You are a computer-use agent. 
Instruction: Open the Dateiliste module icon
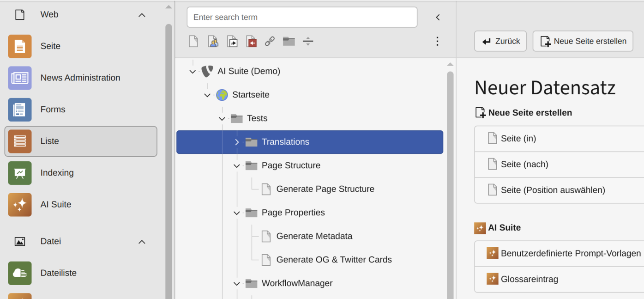[20, 273]
